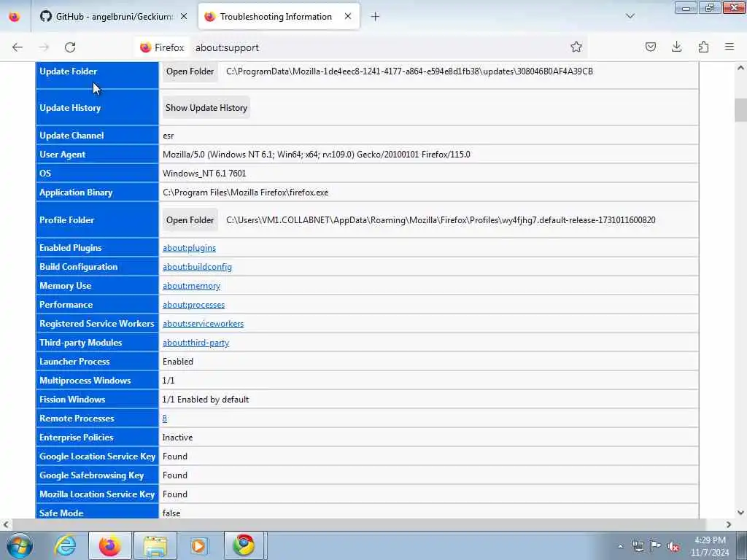Click the Remote Processes count link 8
Viewport: 747px width, 560px height.
[x=164, y=419]
